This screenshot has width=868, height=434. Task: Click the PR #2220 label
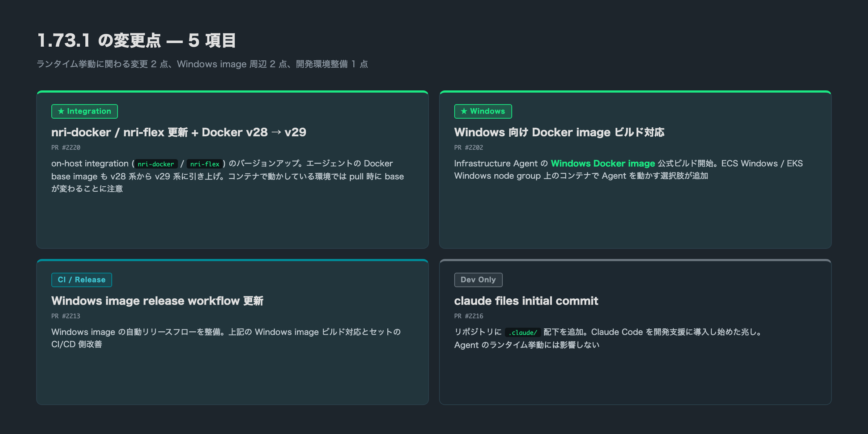[x=66, y=148]
